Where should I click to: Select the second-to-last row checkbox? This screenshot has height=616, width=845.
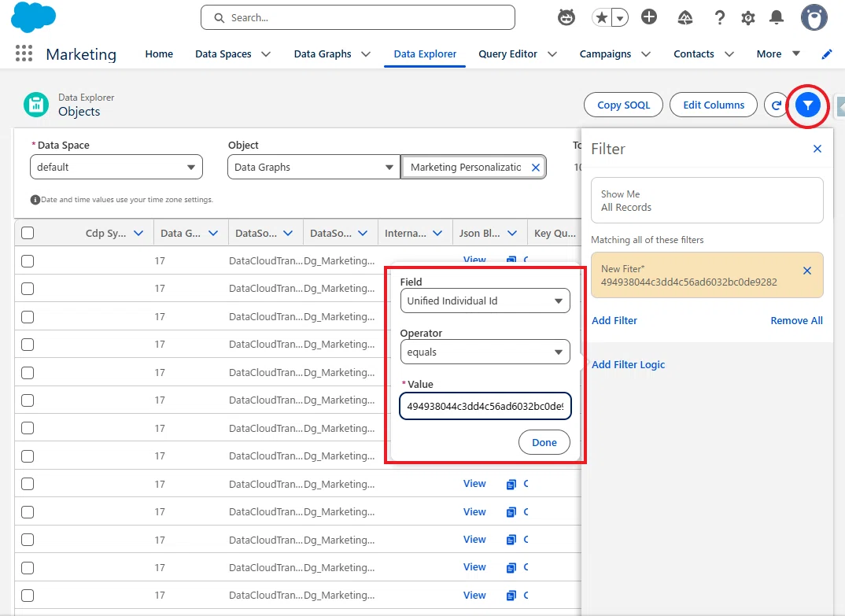pyautogui.click(x=28, y=567)
